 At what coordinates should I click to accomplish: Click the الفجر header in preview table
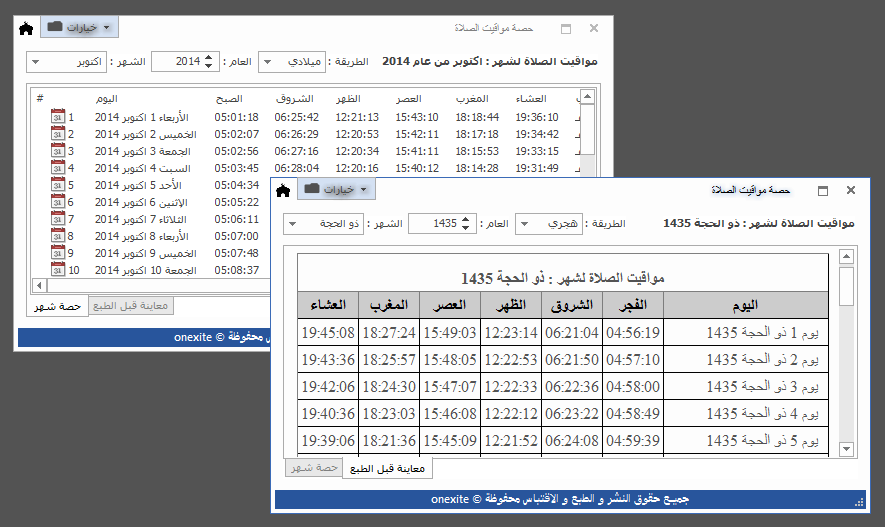[x=633, y=305]
